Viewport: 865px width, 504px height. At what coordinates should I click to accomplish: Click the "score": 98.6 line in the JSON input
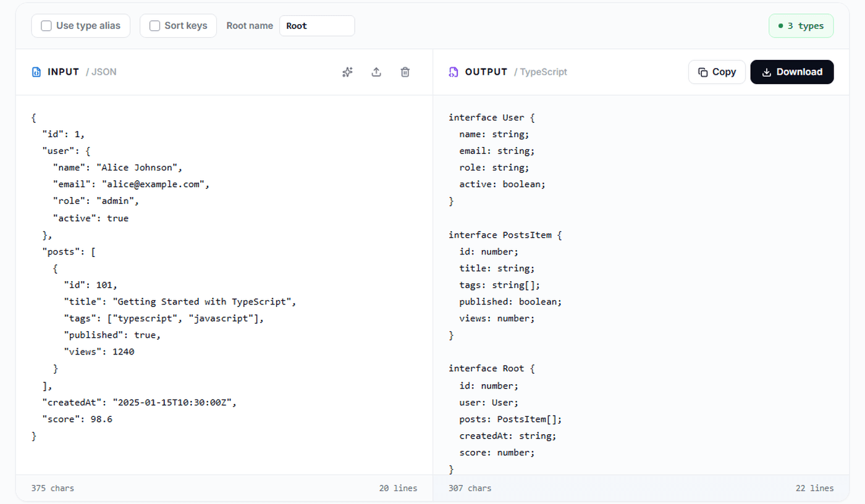(x=77, y=419)
